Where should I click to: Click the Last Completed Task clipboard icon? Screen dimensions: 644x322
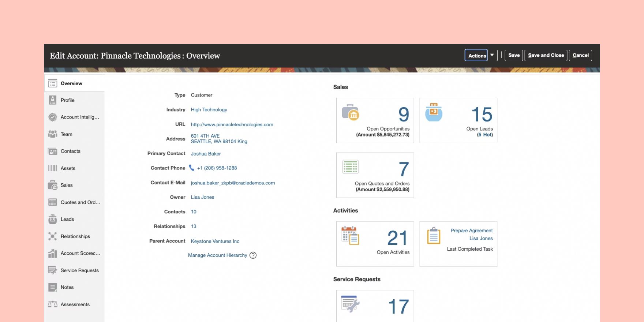pos(434,235)
